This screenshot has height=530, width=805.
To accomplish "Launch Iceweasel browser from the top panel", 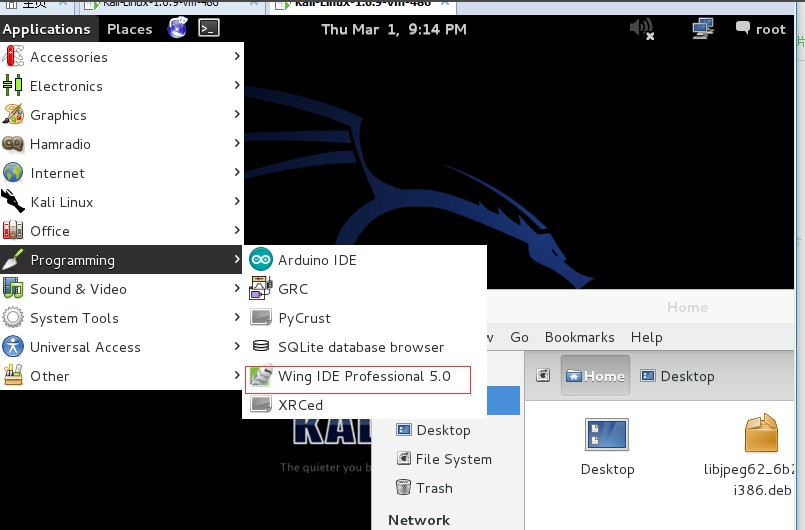I will pos(178,28).
